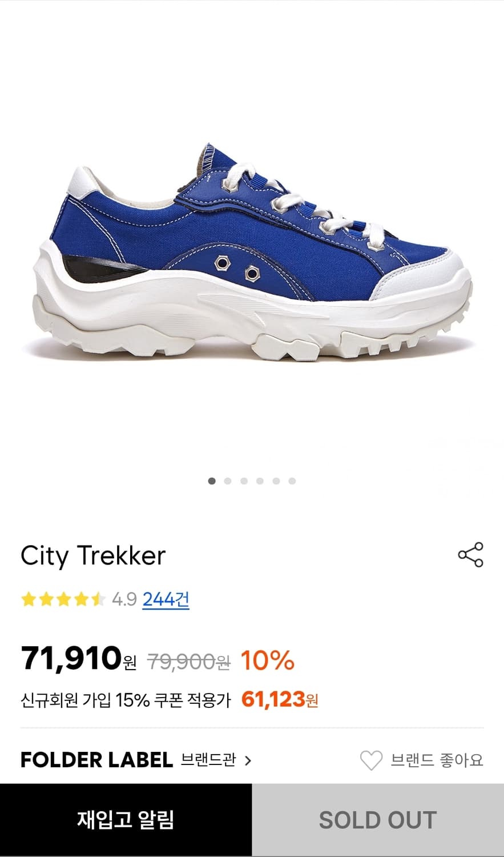This screenshot has height=857, width=504.
Task: Toggle the 브랜드 좋아요 label
Action: (x=437, y=760)
